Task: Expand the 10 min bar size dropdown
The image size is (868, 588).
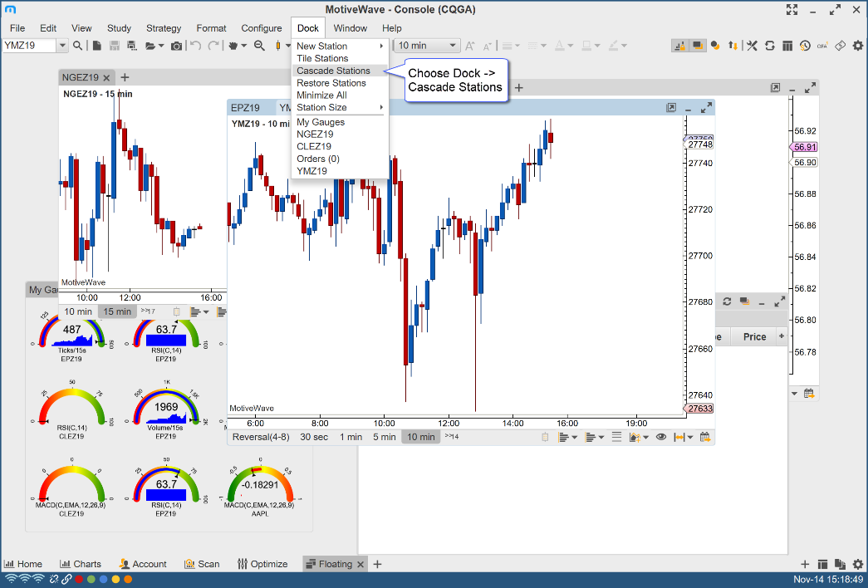Action: (453, 46)
